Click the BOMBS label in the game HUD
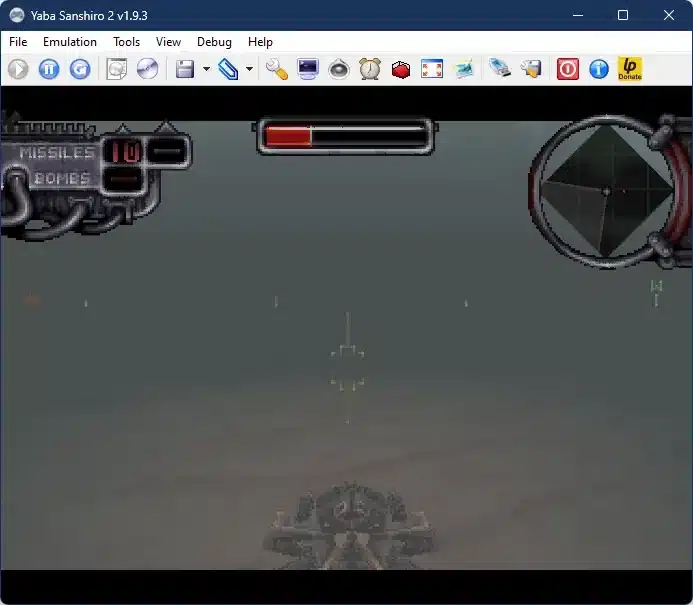This screenshot has width=693, height=605. tap(62, 178)
